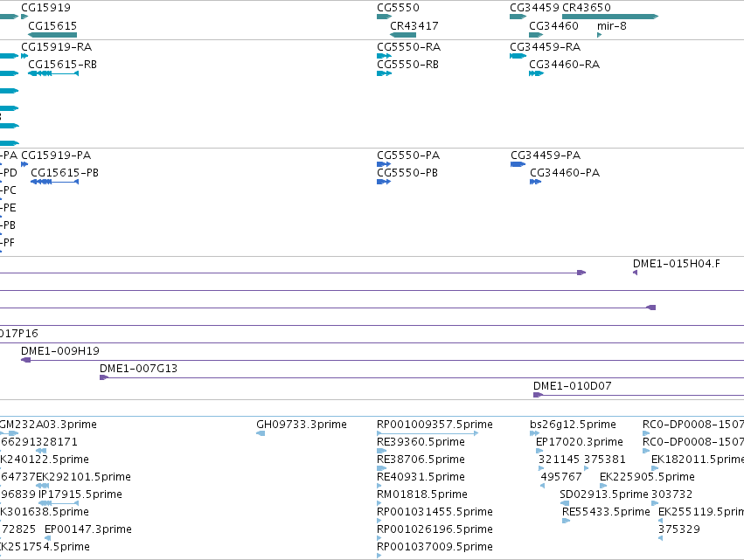The width and height of the screenshot is (744, 560).
Task: Click transcript CG15615-RB label
Action: click(x=62, y=65)
